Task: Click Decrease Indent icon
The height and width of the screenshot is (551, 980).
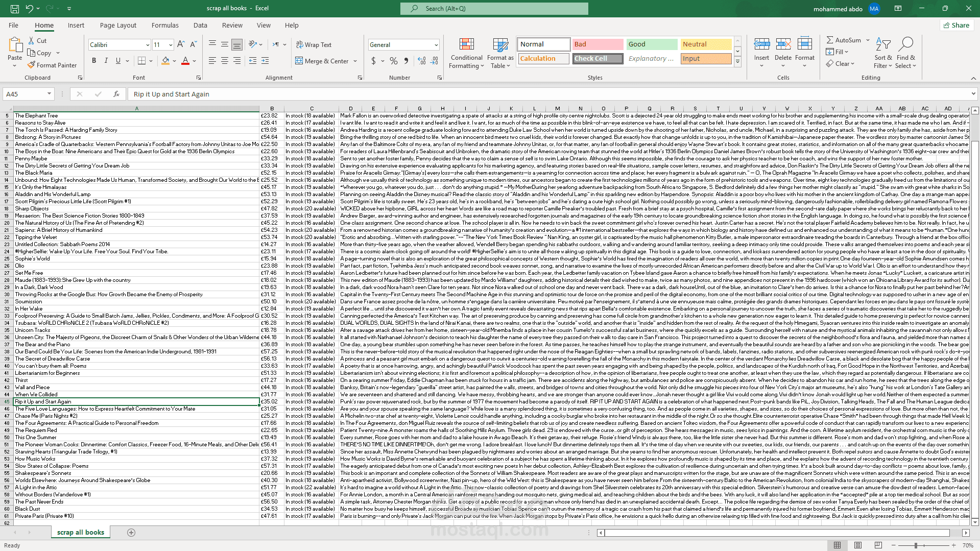Action: click(253, 61)
